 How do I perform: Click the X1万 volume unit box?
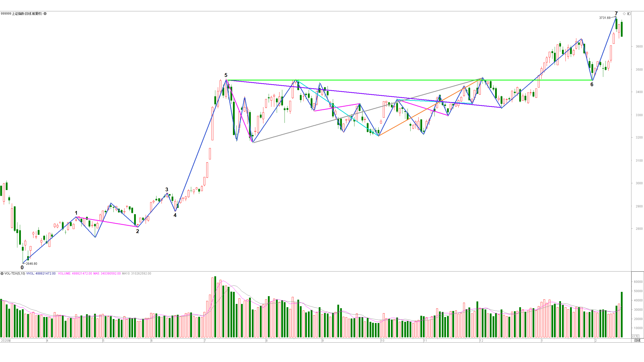pos(635,336)
